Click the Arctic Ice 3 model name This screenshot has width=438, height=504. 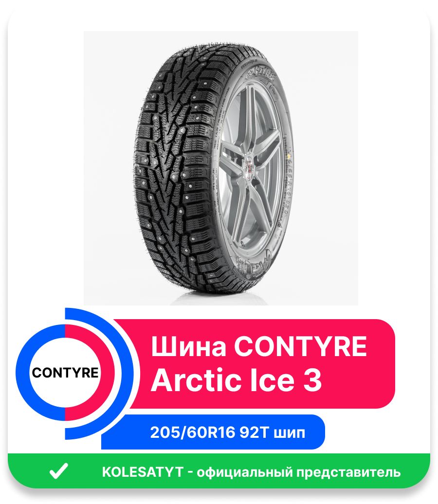point(236,380)
